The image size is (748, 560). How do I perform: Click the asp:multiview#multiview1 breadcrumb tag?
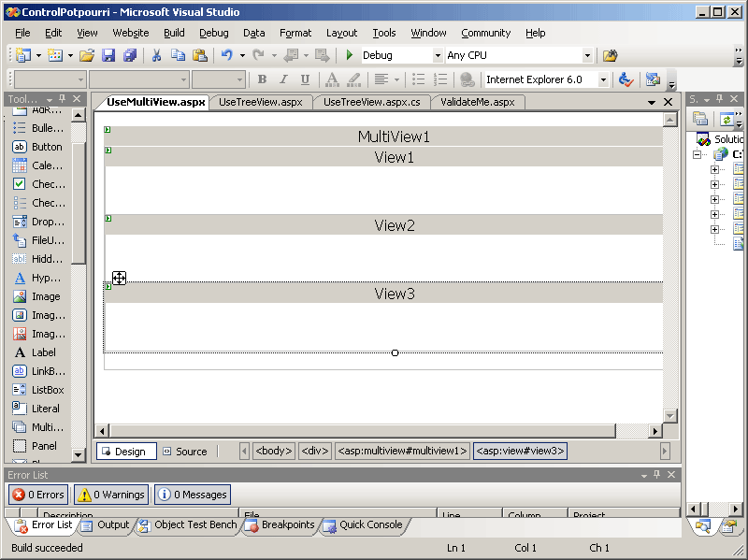402,452
